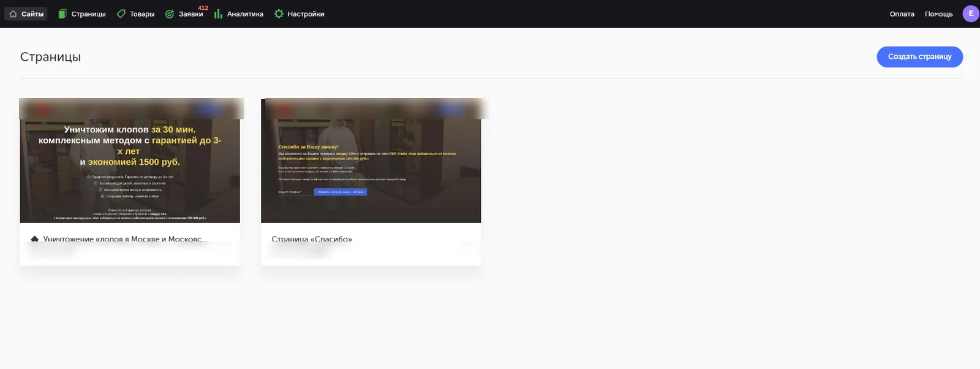Open the Оплата link
Image resolution: width=980 pixels, height=369 pixels.
(x=902, y=14)
